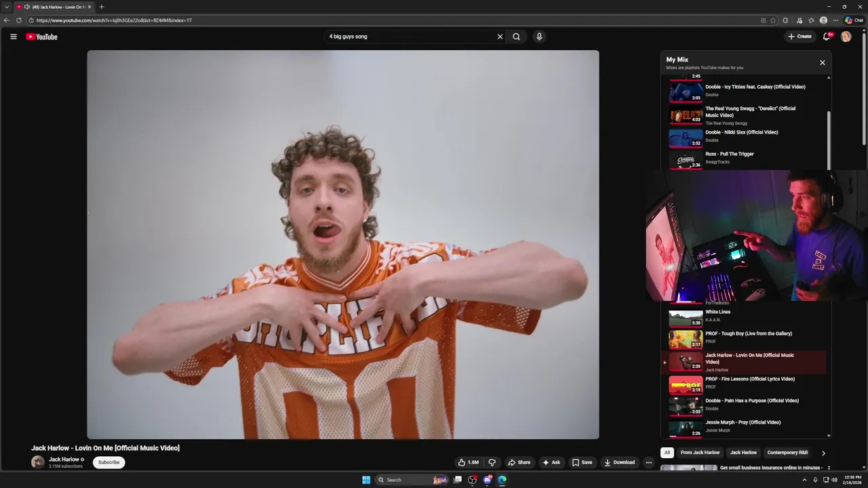Select the Contemporary R&B chip

pos(787,453)
